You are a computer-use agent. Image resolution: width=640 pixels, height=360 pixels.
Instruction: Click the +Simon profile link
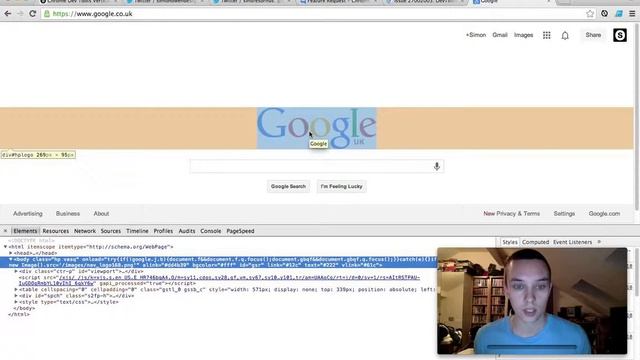tap(476, 35)
